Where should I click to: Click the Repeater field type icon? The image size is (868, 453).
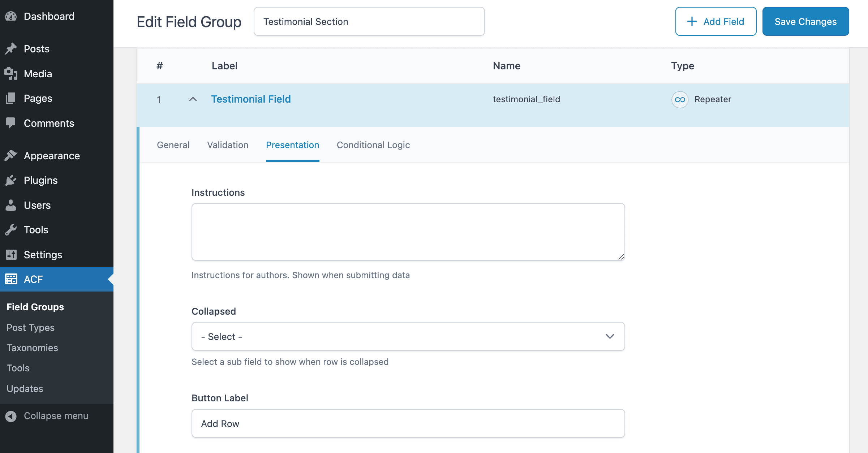tap(680, 99)
